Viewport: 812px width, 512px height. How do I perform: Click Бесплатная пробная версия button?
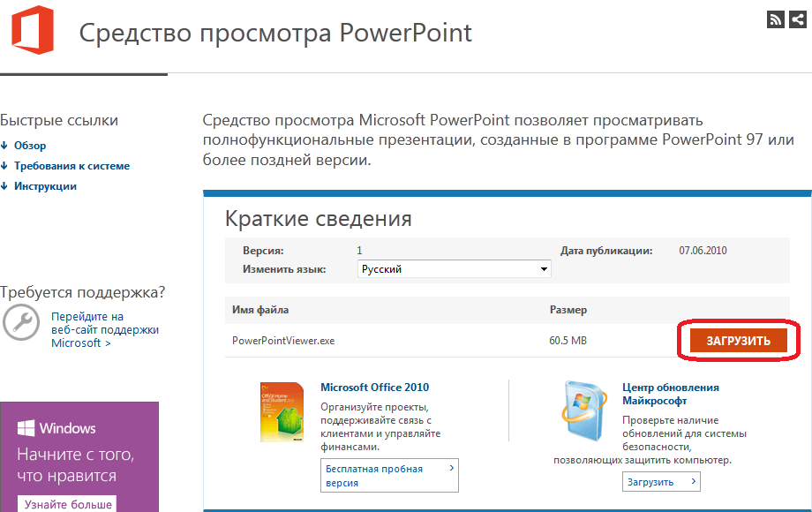(x=389, y=476)
